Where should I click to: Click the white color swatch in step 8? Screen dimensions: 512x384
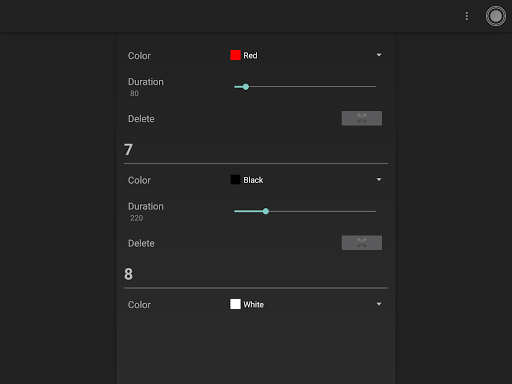[x=235, y=304]
